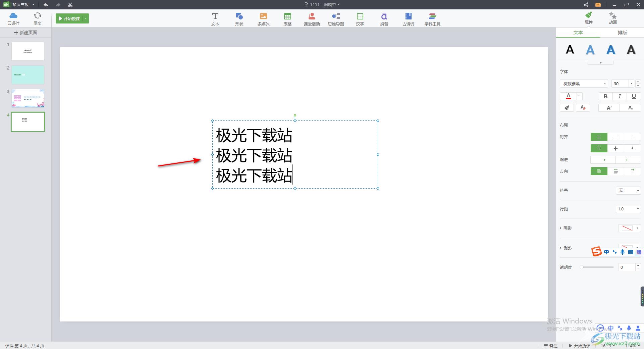
Task: Click the clear text formatting icon
Action: 583,108
